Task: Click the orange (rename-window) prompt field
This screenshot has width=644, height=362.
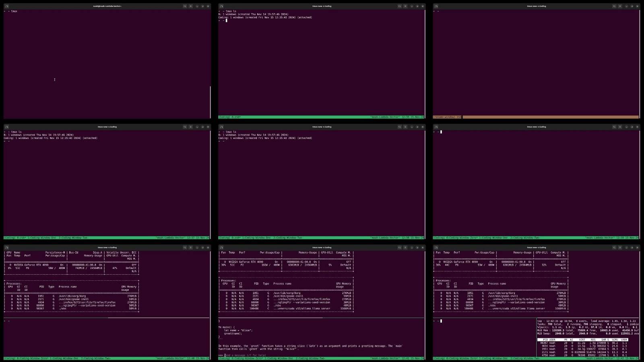Action: pyautogui.click(x=536, y=117)
